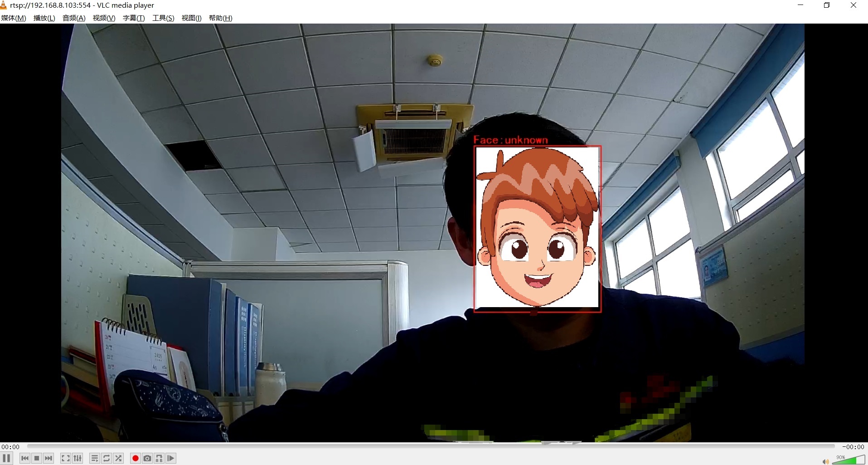Open the 播放(L) menu
This screenshot has height=465, width=868.
pyautogui.click(x=44, y=18)
